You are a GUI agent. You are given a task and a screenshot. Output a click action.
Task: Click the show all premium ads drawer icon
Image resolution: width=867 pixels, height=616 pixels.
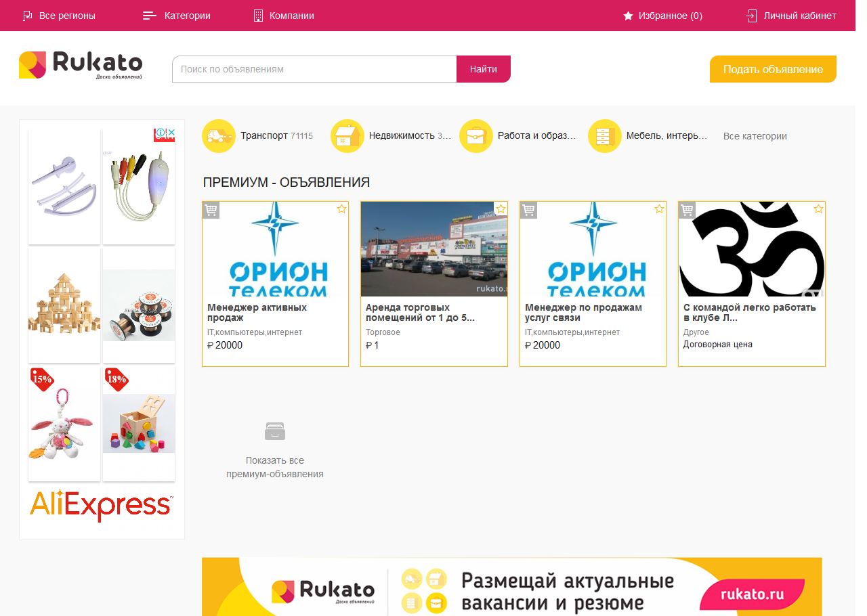(274, 431)
